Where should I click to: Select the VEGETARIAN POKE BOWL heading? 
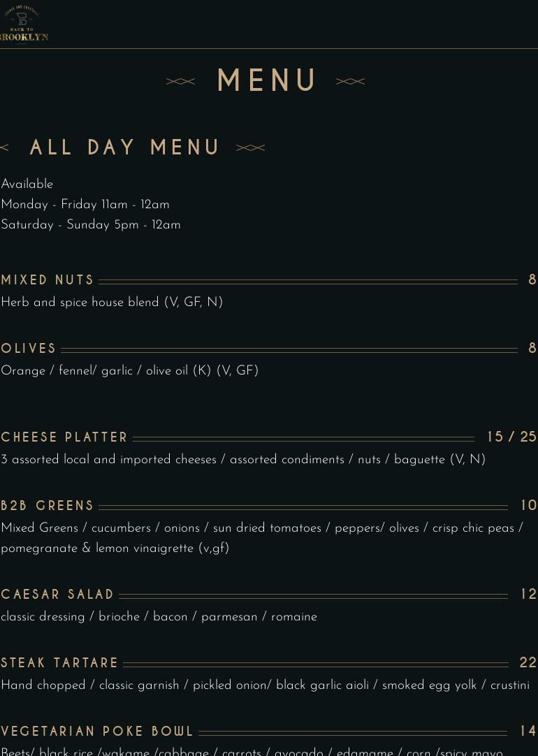[97, 731]
